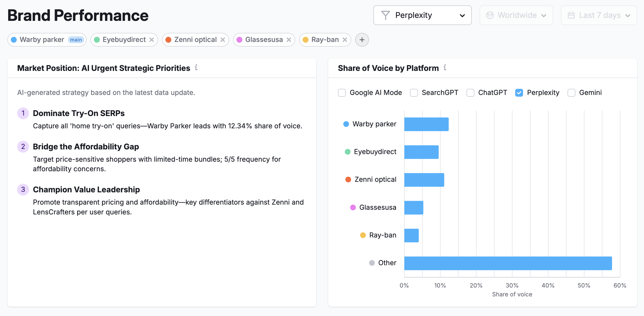The image size is (644, 316).
Task: Open the Worldwide location dropdown
Action: coord(516,15)
